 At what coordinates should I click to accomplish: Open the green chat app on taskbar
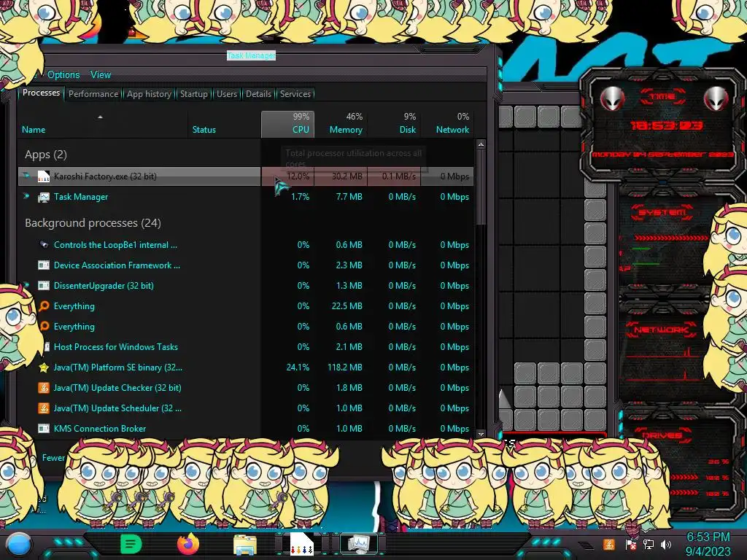point(131,544)
